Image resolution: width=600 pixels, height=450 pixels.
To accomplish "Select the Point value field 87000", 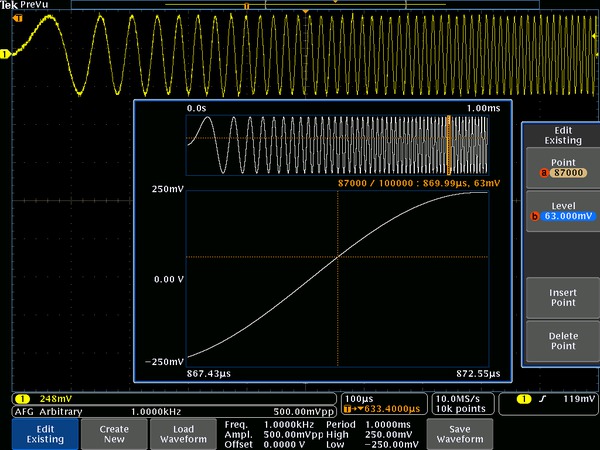I will click(567, 173).
